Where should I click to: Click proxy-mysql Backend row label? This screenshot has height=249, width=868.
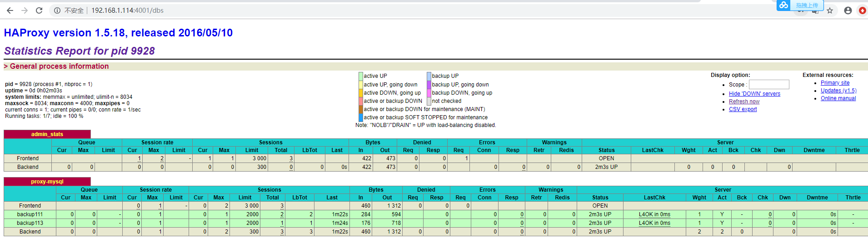point(30,232)
